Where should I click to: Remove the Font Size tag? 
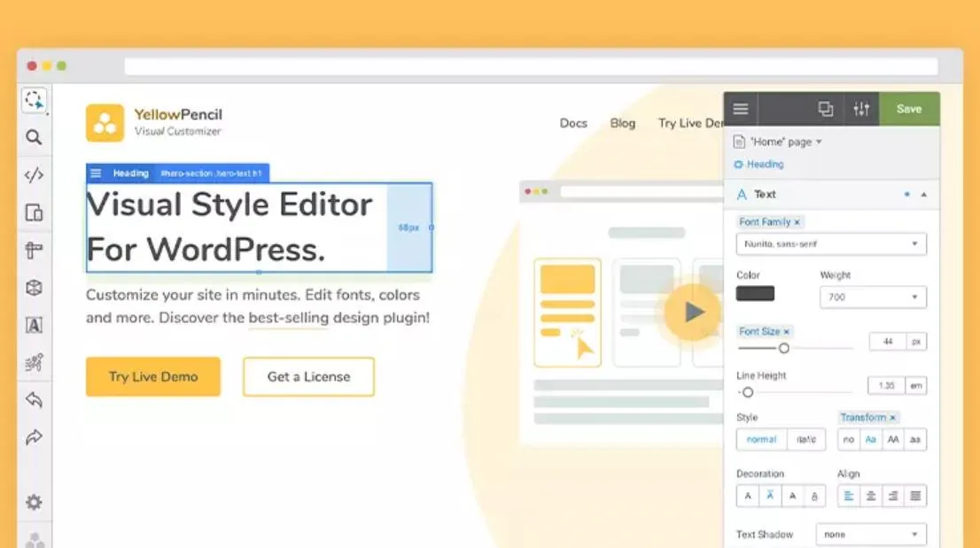[x=786, y=332]
